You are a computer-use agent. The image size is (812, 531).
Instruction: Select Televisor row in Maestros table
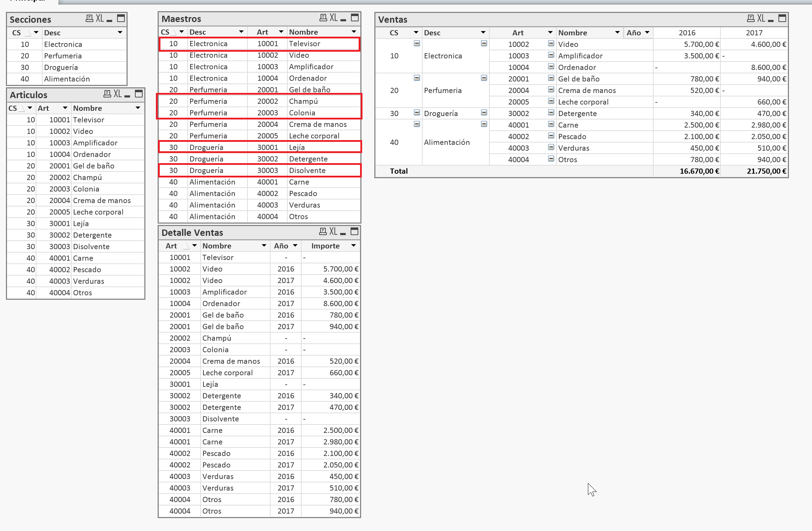click(259, 44)
